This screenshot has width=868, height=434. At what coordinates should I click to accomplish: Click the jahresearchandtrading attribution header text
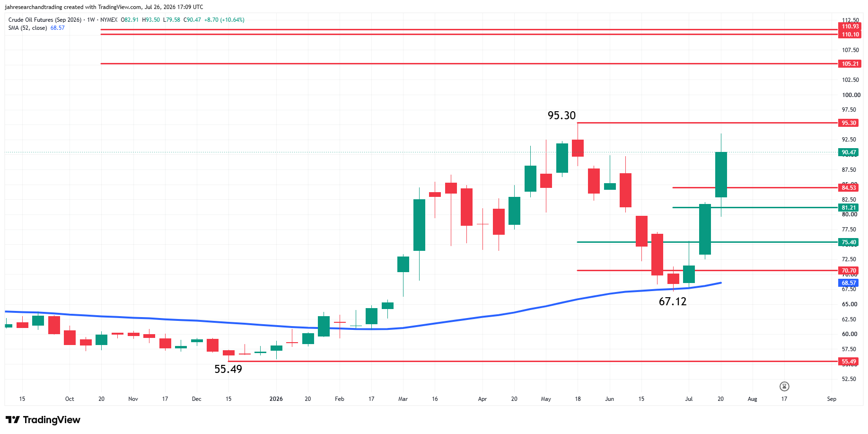(x=104, y=7)
